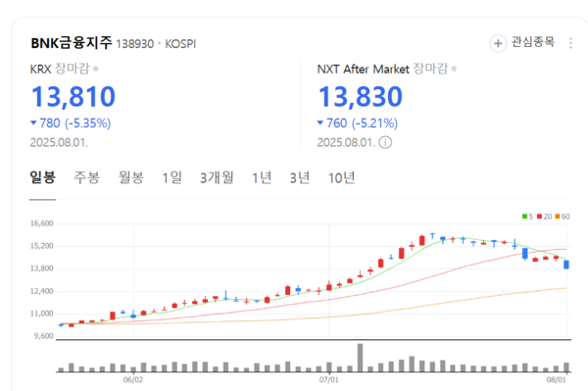Show the 3개월 chart range

(x=217, y=177)
